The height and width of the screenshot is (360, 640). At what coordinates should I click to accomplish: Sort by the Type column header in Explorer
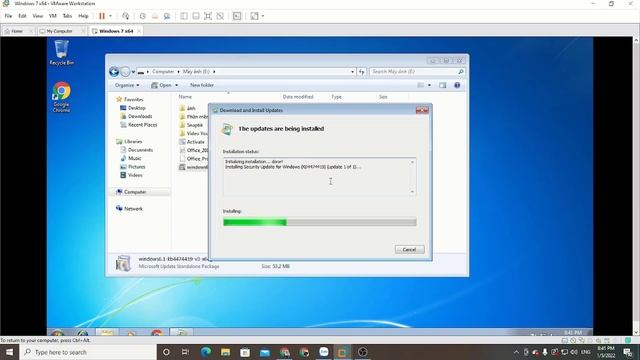pyautogui.click(x=336, y=97)
